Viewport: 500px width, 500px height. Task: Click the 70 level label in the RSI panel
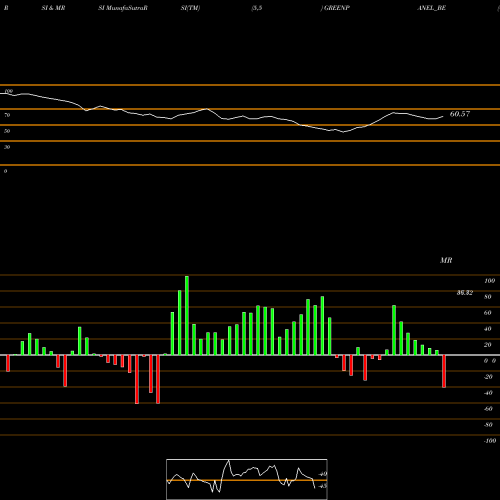point(7,115)
